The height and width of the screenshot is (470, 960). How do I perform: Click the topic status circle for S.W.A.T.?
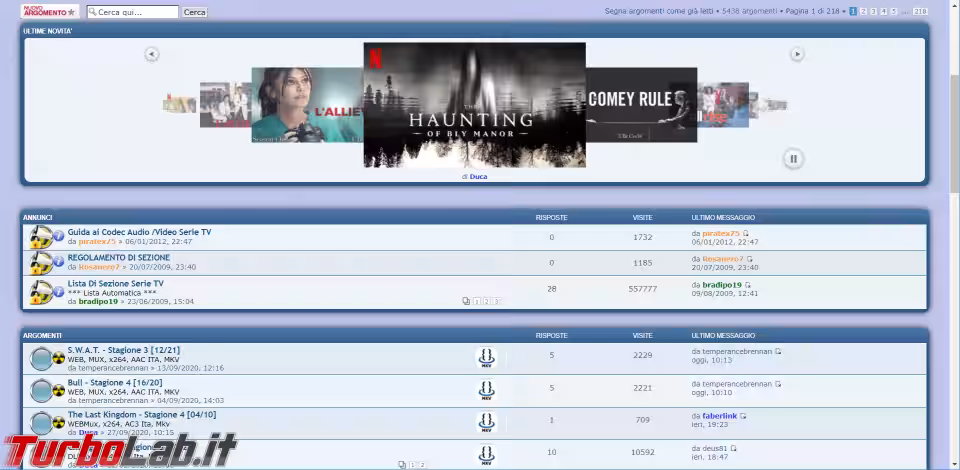pyautogui.click(x=42, y=359)
